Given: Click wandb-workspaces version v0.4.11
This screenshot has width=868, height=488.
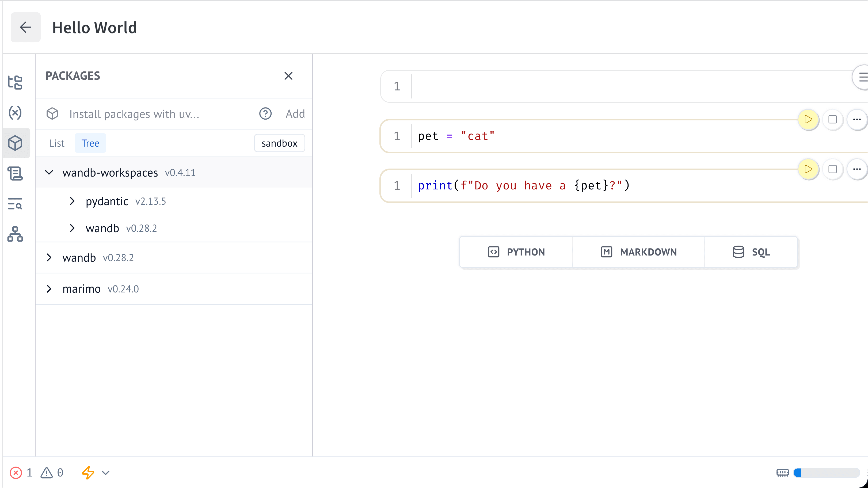Looking at the screenshot, I should point(180,173).
